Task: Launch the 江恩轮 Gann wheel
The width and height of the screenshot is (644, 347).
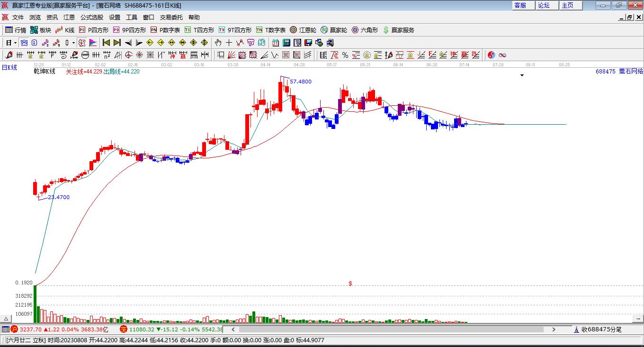Action: pyautogui.click(x=303, y=30)
